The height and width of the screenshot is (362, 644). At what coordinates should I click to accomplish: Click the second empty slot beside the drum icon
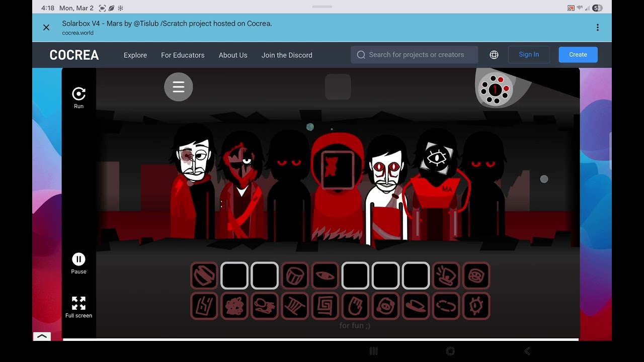[265, 276]
